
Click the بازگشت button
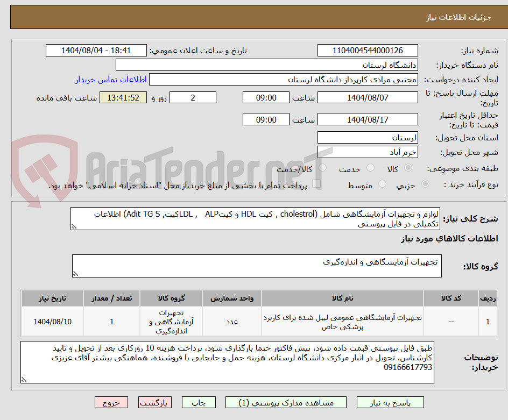point(155,402)
